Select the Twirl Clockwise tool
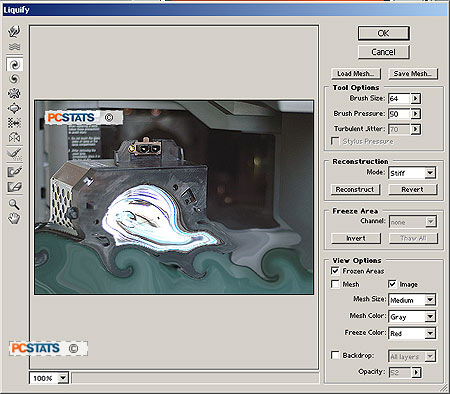Viewport: 450px width, 394px height. (x=14, y=64)
